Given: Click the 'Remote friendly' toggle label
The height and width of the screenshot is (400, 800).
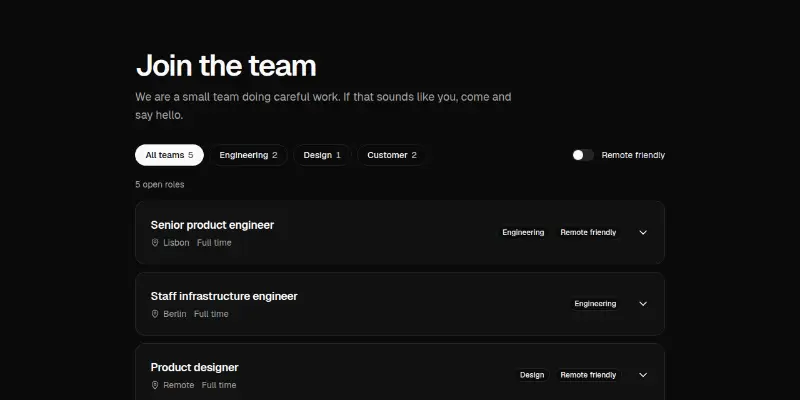Looking at the screenshot, I should [x=633, y=155].
